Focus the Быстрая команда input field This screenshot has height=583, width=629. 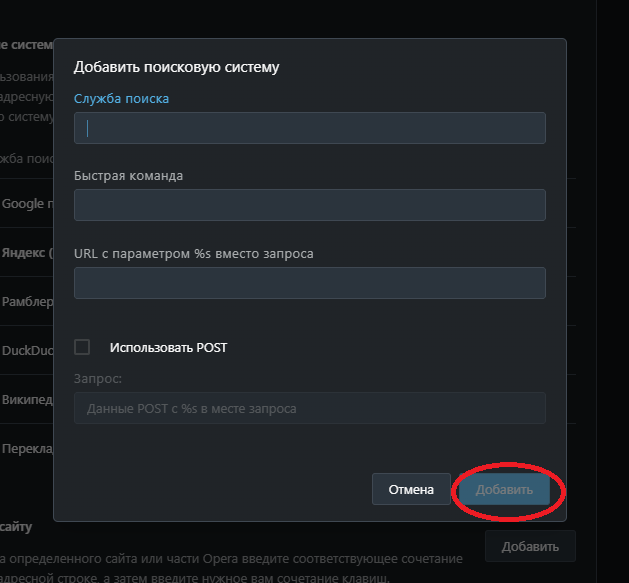click(309, 205)
